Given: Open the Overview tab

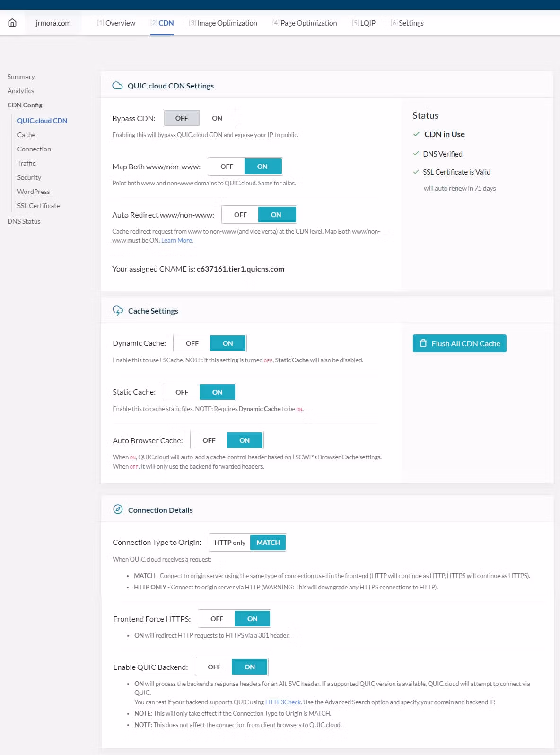Looking at the screenshot, I should (116, 23).
